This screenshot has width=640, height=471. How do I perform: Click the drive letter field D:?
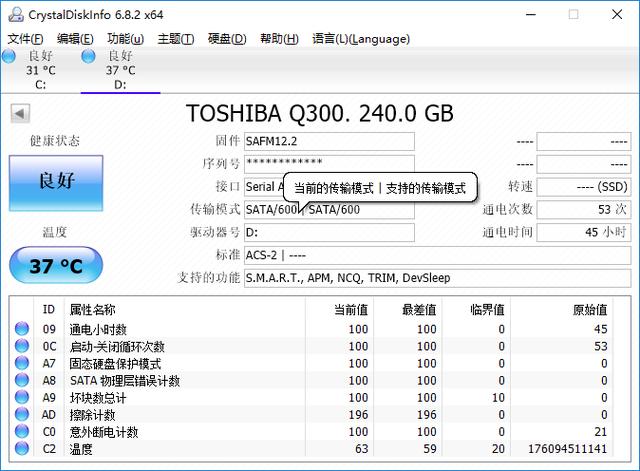pos(329,233)
